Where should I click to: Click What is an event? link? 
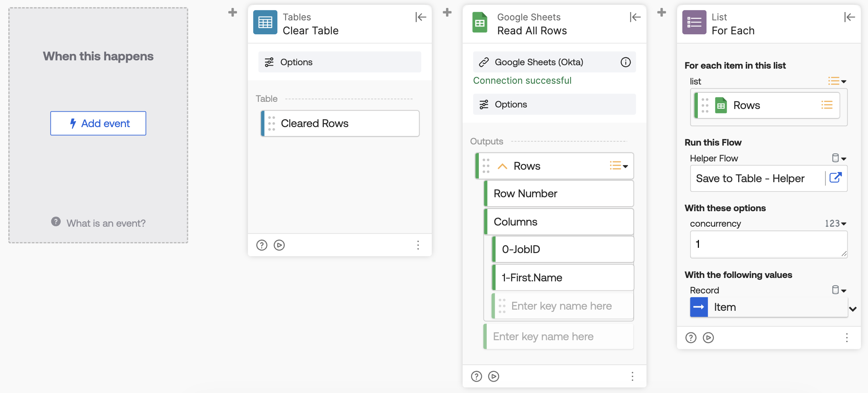106,223
